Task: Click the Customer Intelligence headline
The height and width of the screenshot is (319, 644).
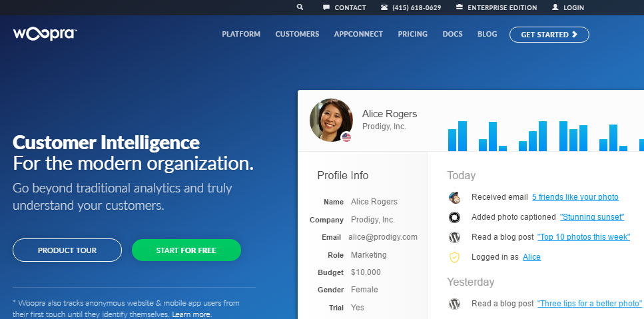Action: (x=106, y=143)
